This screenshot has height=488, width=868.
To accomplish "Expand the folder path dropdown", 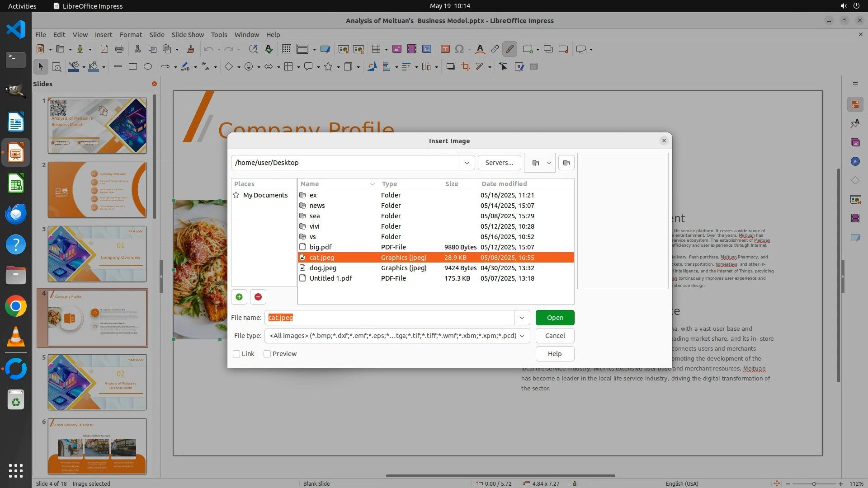I will pyautogui.click(x=467, y=163).
